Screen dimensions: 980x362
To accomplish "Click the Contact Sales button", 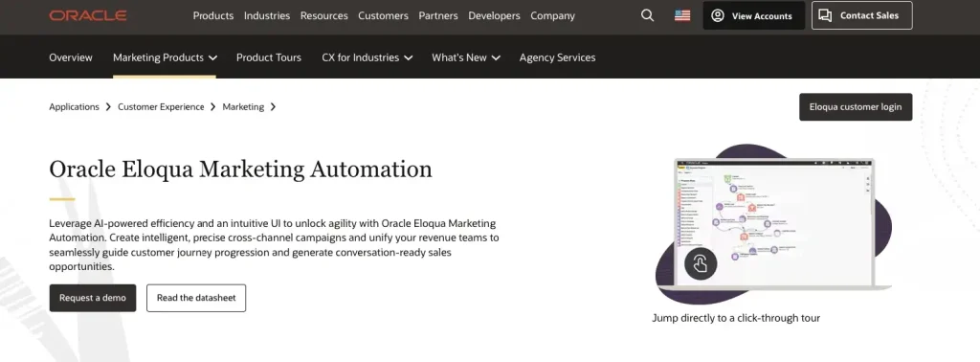I will coord(862,15).
